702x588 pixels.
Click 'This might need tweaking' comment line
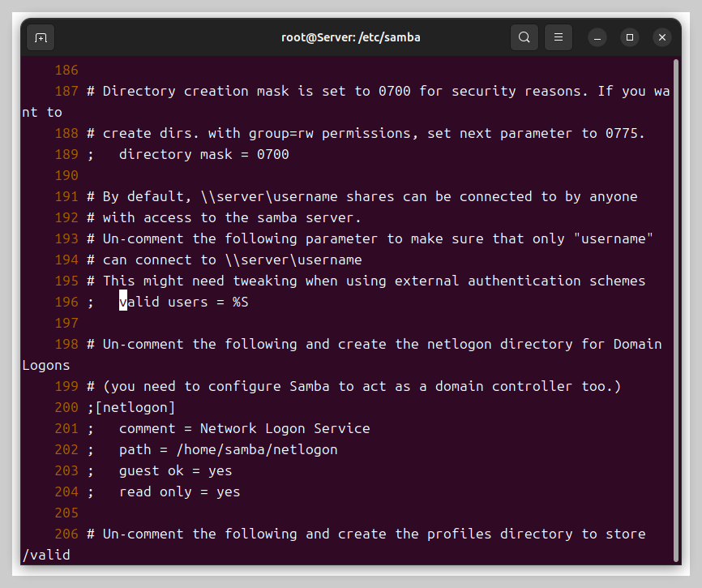click(x=366, y=281)
